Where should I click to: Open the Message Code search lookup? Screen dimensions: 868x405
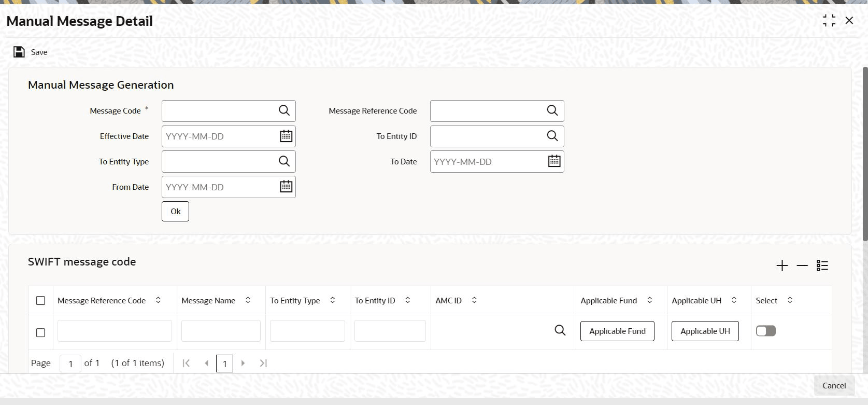[x=284, y=110]
